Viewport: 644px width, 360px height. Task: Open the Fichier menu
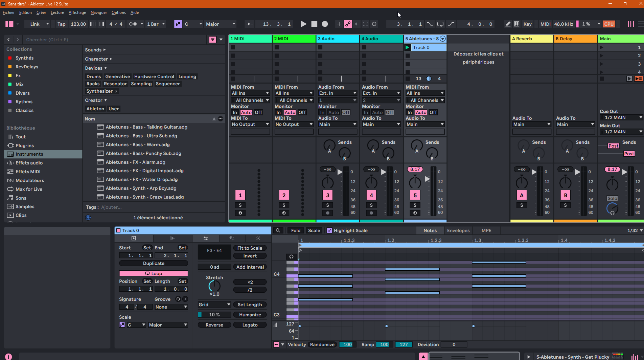[8, 13]
